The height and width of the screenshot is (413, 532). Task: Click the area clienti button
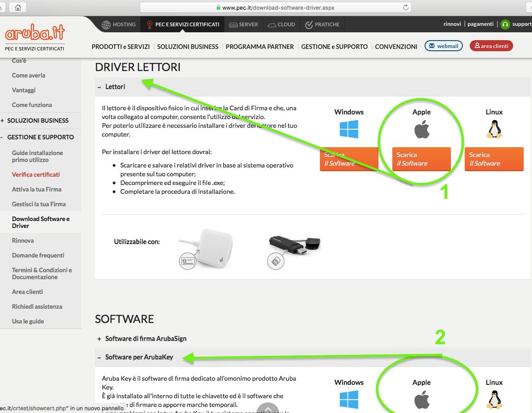coord(491,46)
